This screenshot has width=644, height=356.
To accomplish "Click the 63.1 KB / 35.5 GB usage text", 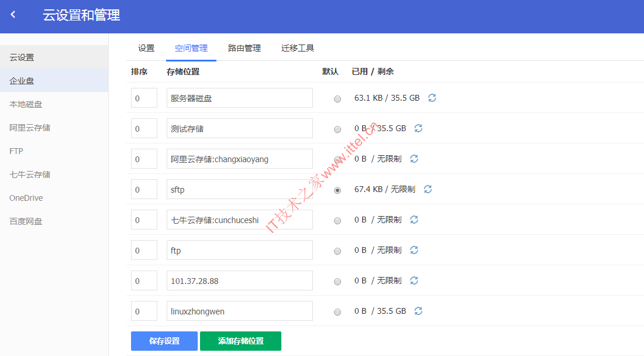I will coord(387,98).
